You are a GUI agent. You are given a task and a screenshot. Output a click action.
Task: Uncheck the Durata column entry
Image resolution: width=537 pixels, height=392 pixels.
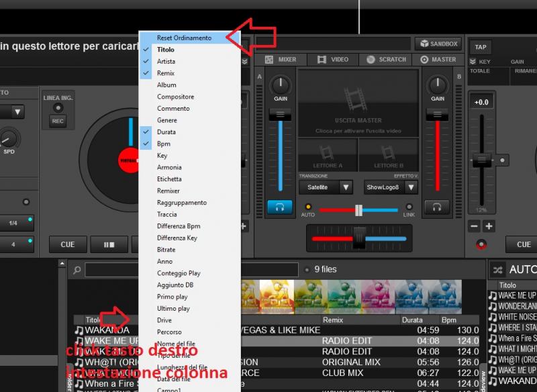[190, 132]
